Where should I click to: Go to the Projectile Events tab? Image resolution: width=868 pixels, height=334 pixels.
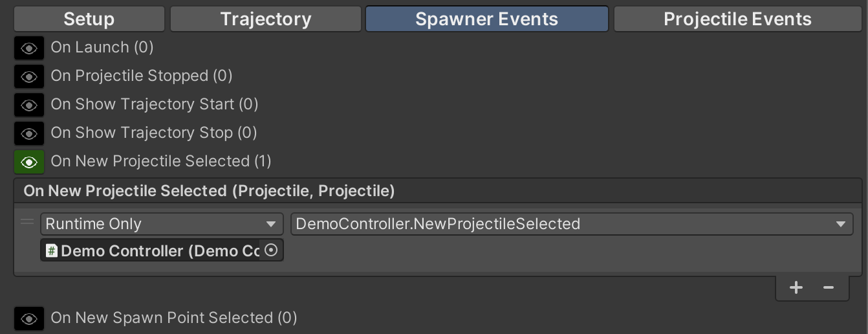(x=737, y=19)
